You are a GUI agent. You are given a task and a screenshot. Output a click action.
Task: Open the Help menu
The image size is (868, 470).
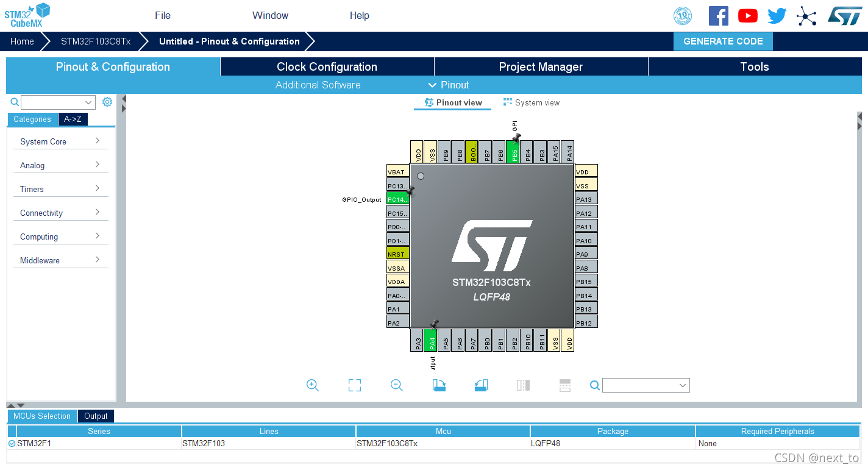360,15
